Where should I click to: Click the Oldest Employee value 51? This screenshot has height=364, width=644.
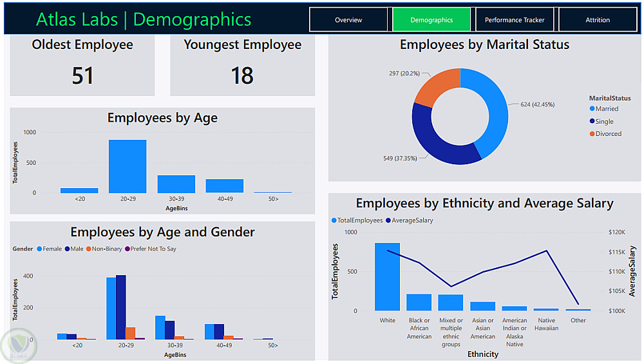click(x=82, y=75)
